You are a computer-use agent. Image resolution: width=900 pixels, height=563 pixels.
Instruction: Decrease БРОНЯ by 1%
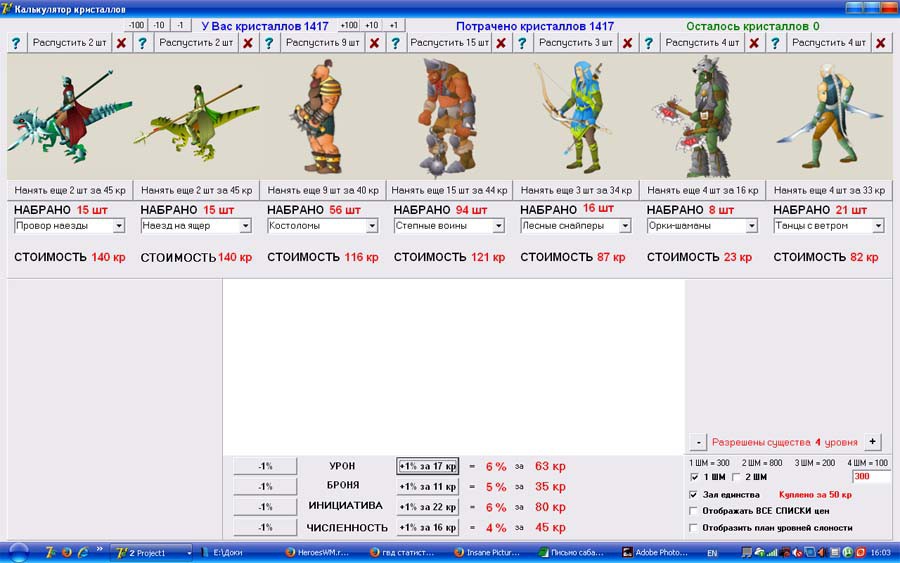[x=265, y=487]
